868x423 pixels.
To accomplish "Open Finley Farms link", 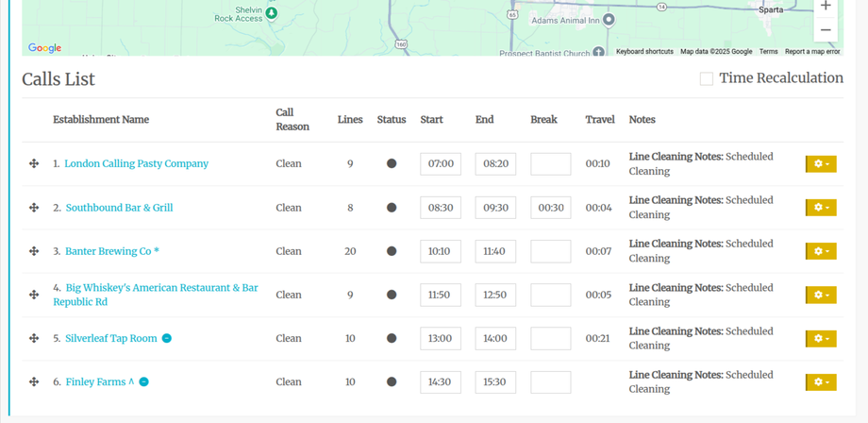I will tap(100, 381).
